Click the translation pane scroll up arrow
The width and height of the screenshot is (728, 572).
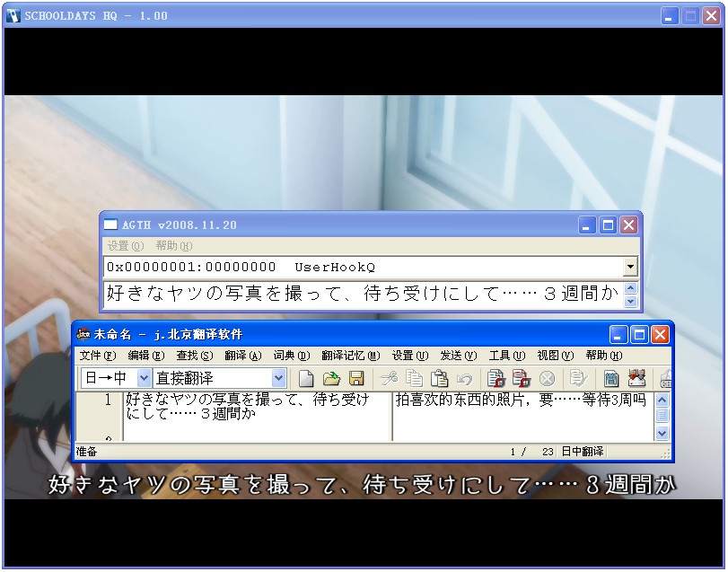click(x=662, y=400)
